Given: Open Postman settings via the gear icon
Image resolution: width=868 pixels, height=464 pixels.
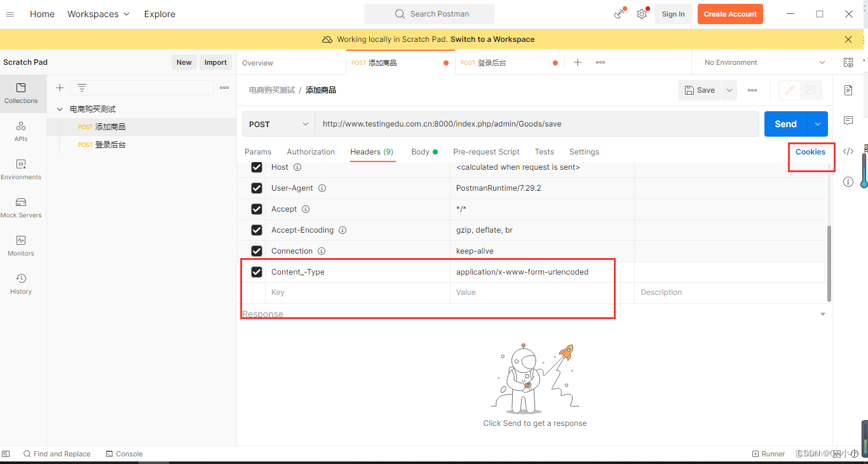Looking at the screenshot, I should tap(642, 13).
